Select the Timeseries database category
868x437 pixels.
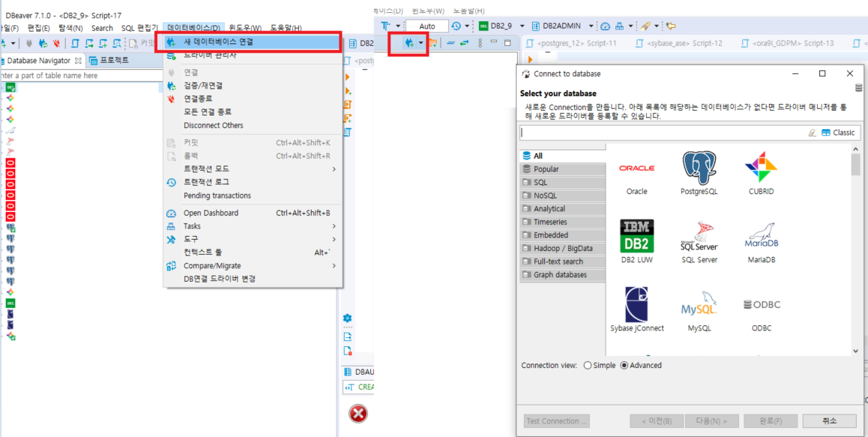pos(562,222)
